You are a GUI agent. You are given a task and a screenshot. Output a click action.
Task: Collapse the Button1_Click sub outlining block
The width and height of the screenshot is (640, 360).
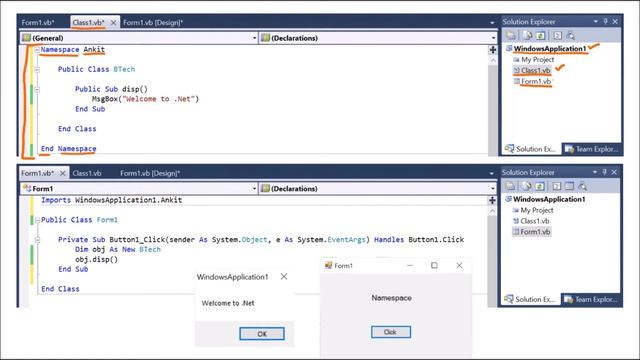tap(37, 240)
